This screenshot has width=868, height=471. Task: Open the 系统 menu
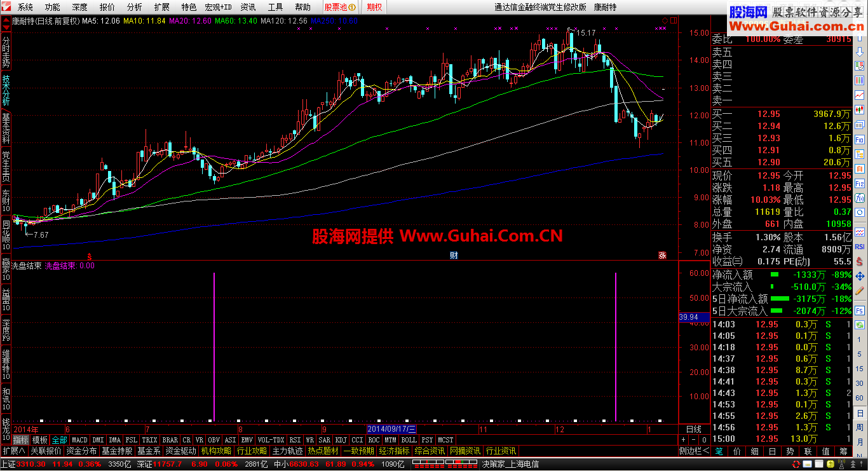(x=25, y=8)
